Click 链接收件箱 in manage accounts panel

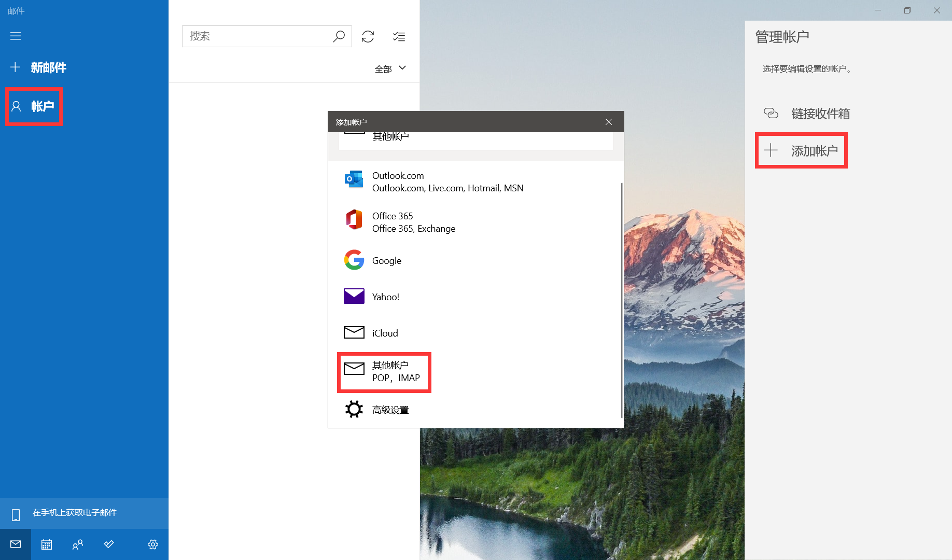821,114
